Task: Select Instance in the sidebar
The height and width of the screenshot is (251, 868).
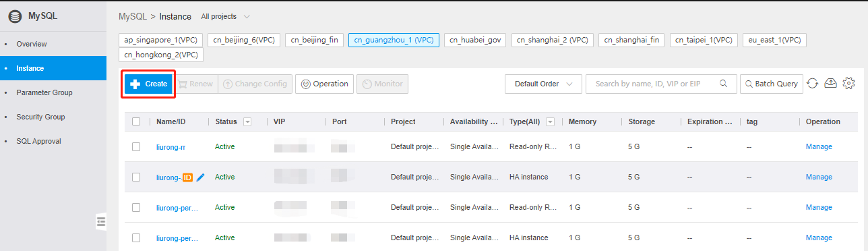Action: 53,68
